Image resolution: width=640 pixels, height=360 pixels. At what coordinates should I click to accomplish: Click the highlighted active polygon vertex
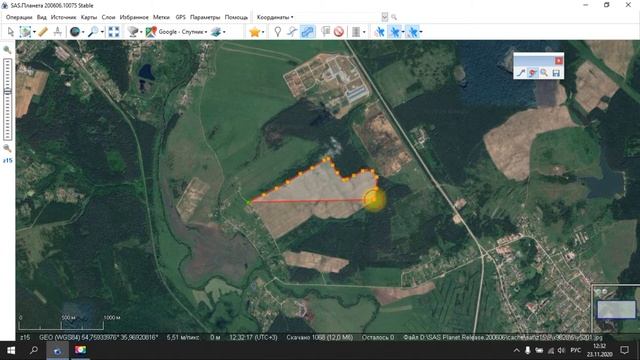tap(373, 199)
